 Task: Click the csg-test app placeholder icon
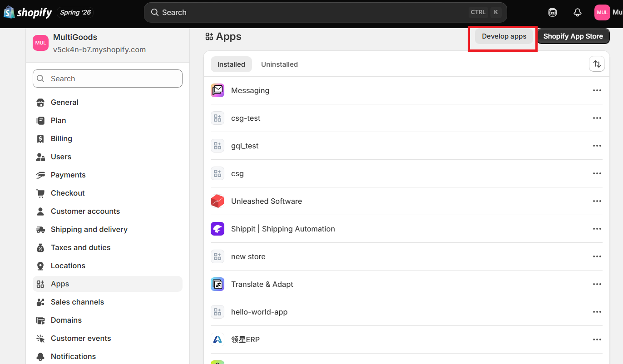point(218,118)
